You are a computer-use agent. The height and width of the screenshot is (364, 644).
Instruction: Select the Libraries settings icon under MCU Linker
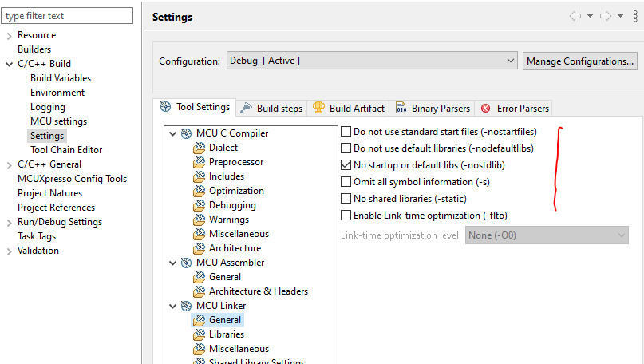coord(199,334)
